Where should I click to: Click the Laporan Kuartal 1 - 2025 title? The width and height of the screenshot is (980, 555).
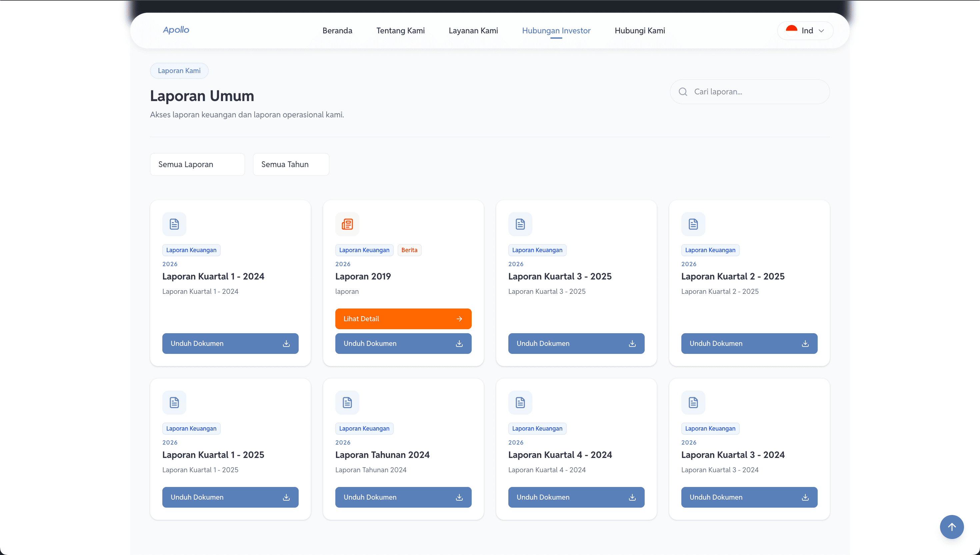click(213, 455)
